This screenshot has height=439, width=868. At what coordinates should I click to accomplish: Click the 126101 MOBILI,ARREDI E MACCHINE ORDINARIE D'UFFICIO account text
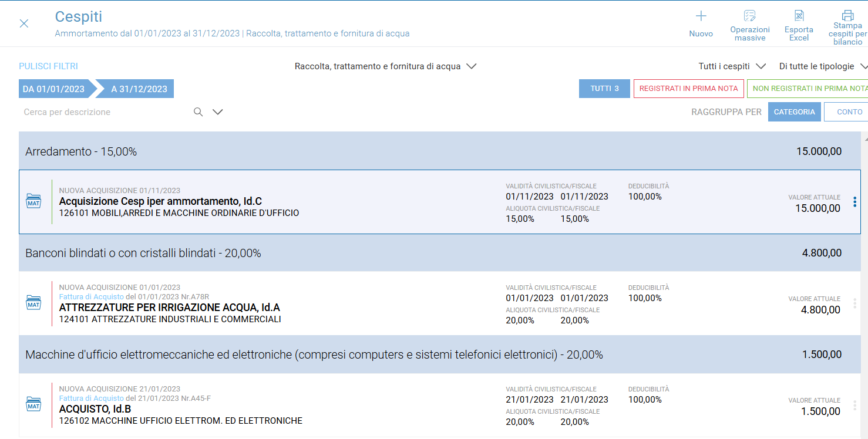coord(179,213)
